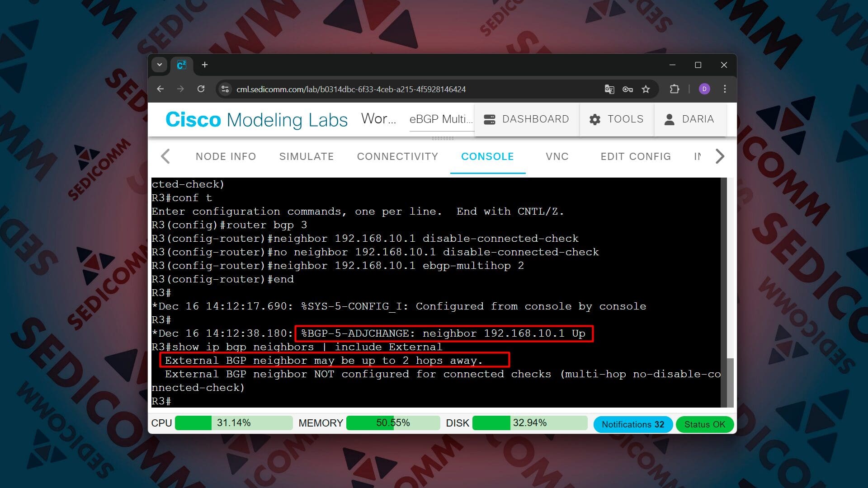Switch to the EDIT CONFIG tab
Screen dimensions: 868x488
[x=635, y=156]
